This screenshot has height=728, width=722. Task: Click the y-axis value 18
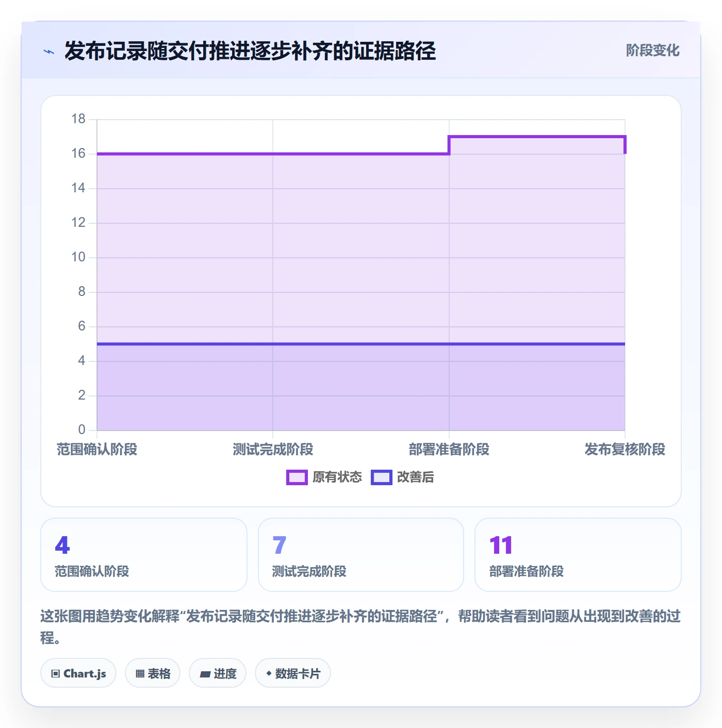(x=78, y=119)
